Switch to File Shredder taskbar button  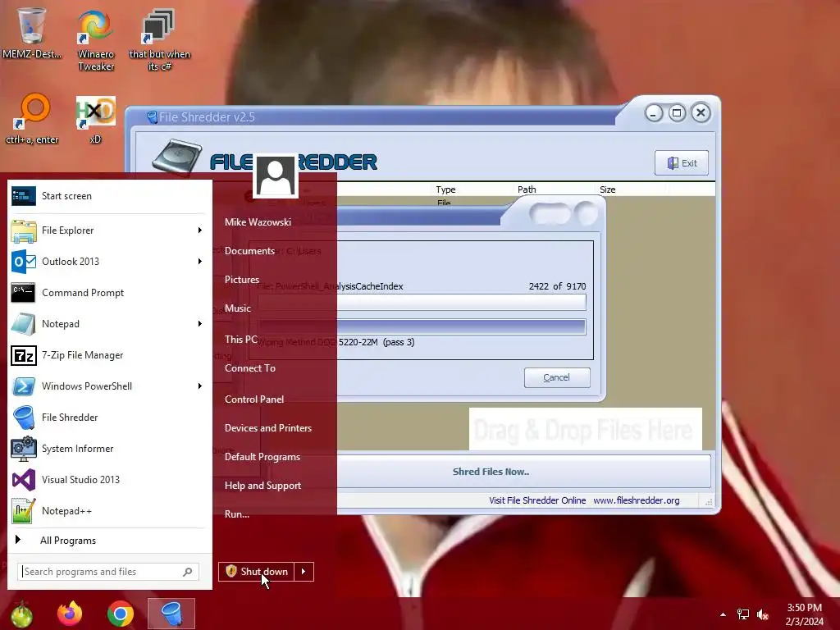171,614
